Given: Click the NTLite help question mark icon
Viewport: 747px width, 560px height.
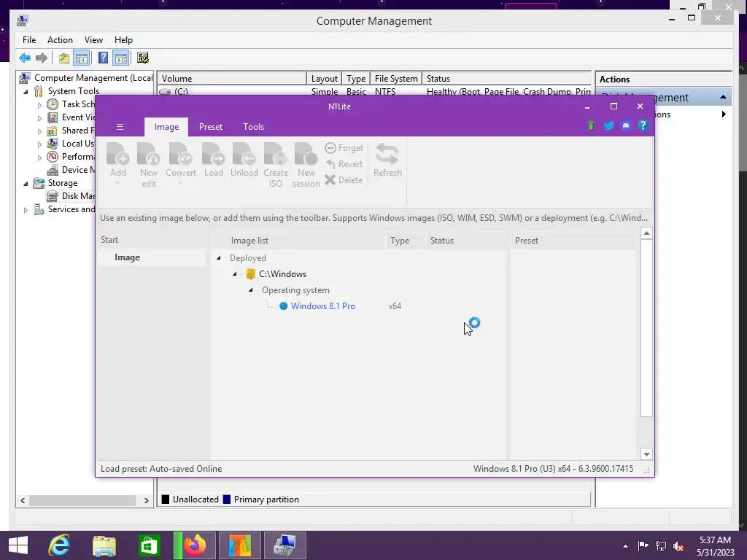Looking at the screenshot, I should pos(643,125).
